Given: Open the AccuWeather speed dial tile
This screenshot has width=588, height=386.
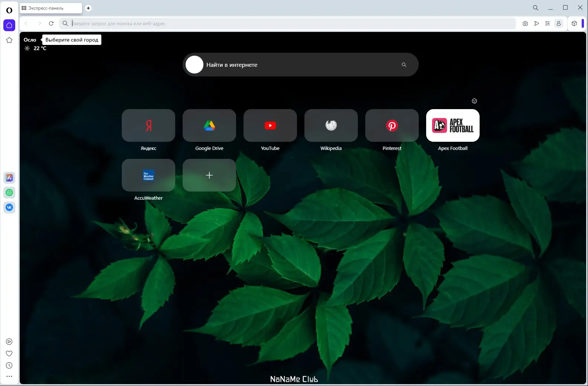Looking at the screenshot, I should coord(148,175).
